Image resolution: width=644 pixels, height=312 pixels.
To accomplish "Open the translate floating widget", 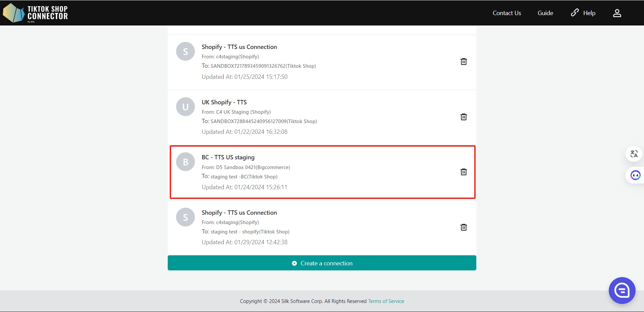I will click(x=634, y=154).
